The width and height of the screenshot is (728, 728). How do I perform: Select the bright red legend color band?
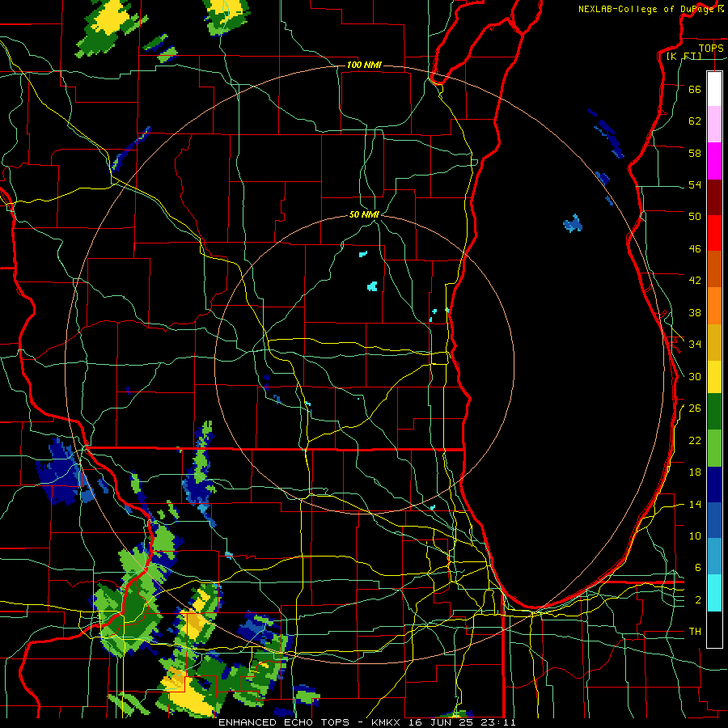714,233
